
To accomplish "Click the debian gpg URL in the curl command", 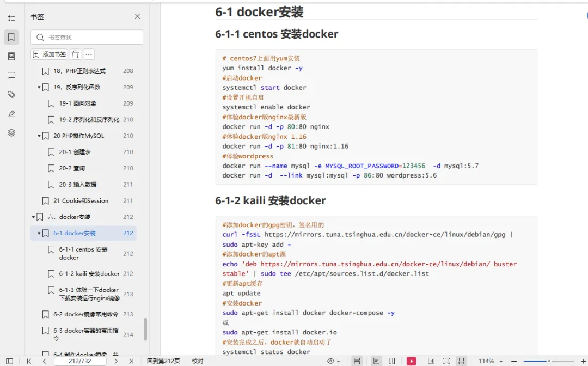I will click(x=385, y=235).
